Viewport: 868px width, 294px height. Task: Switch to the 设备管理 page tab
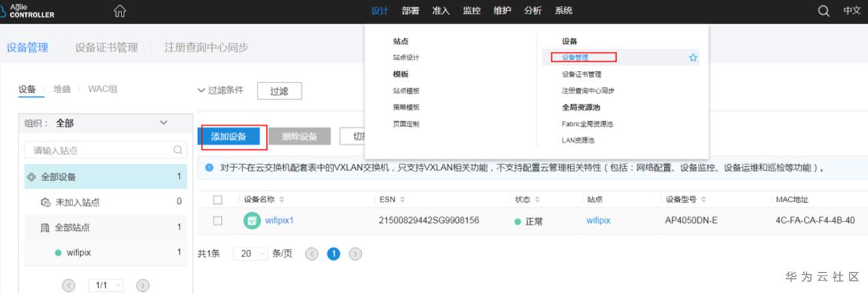tap(27, 47)
